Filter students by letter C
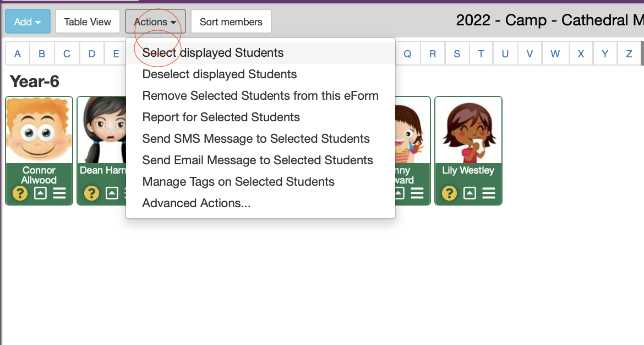Screen dimensions: 644x345 [x=67, y=54]
